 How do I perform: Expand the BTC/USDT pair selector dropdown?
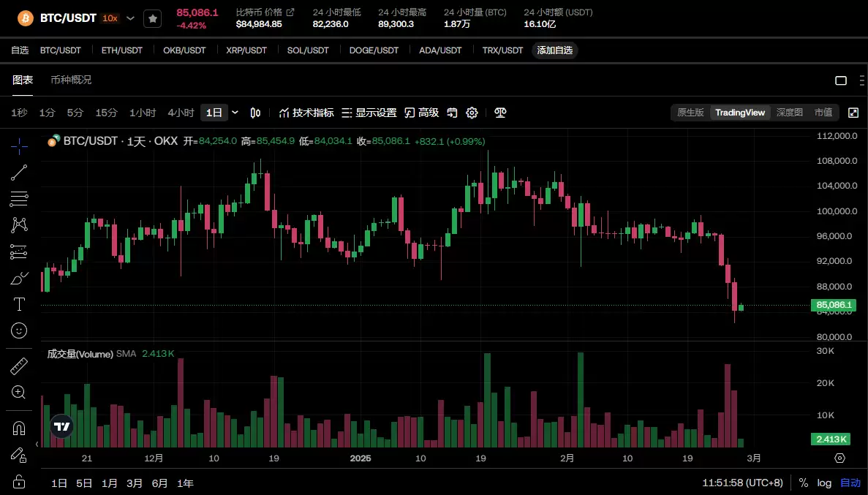131,18
